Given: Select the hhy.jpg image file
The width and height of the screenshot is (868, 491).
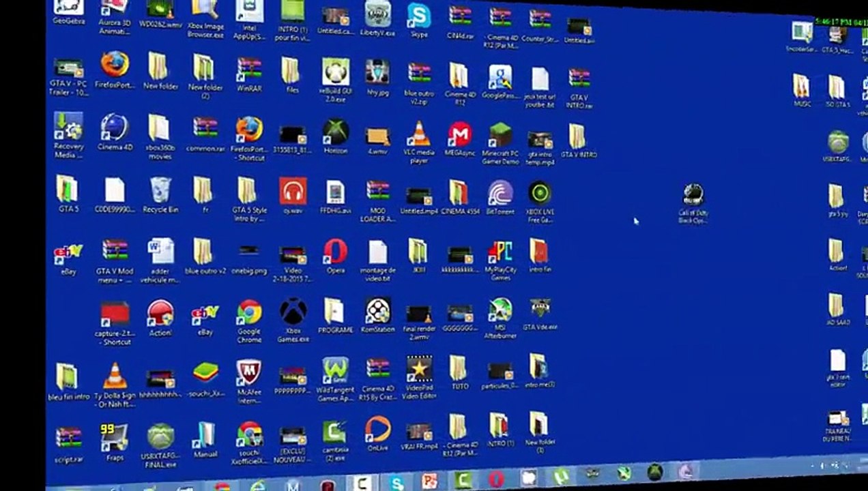Looking at the screenshot, I should [x=377, y=77].
